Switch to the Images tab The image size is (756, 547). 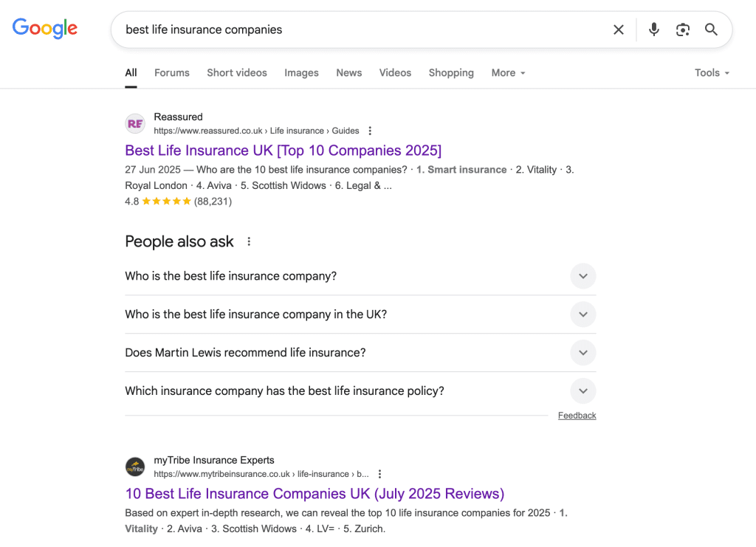pyautogui.click(x=301, y=73)
